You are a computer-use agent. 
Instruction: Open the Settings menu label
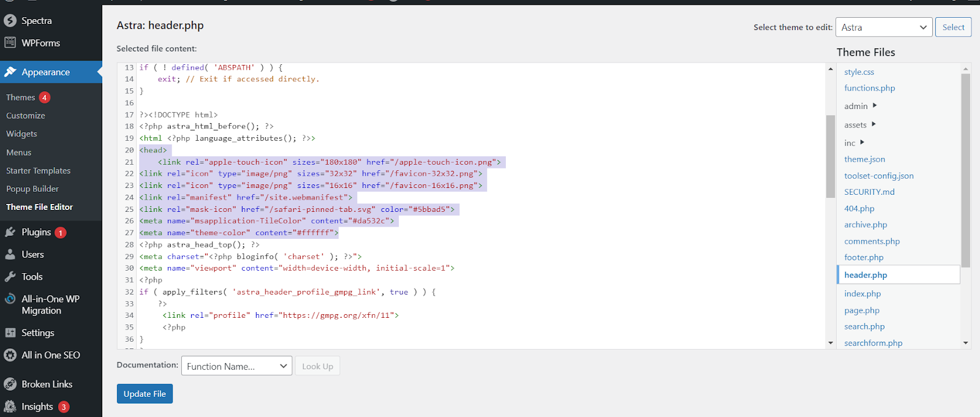(x=38, y=332)
